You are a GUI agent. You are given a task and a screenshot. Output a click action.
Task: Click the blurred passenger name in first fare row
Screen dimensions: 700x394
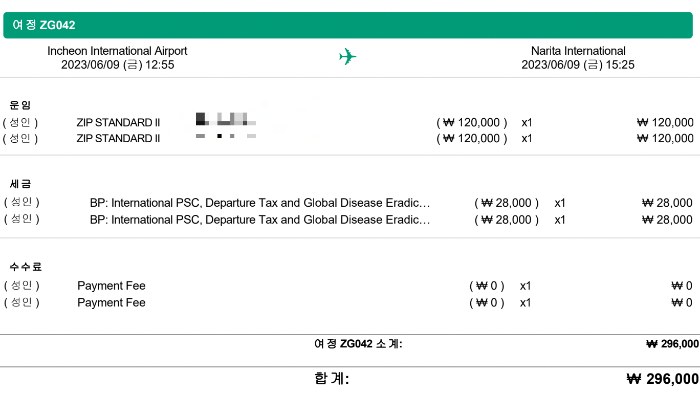(226, 119)
